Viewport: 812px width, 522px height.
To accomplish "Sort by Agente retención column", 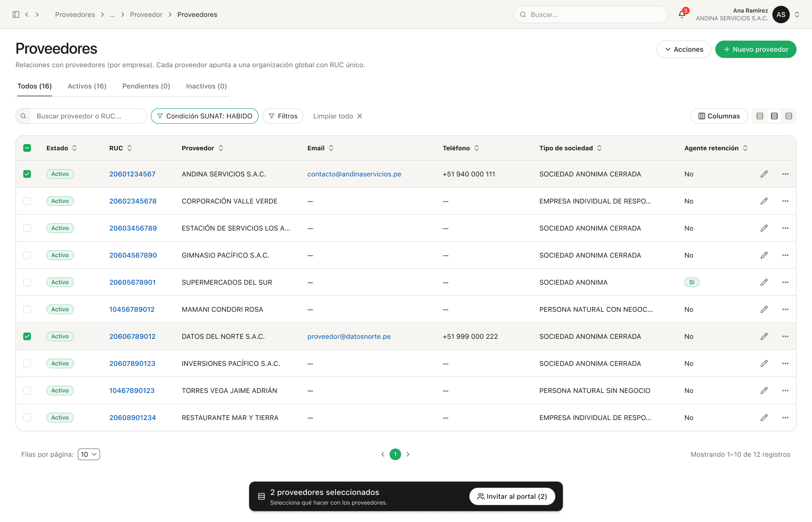I will click(716, 148).
